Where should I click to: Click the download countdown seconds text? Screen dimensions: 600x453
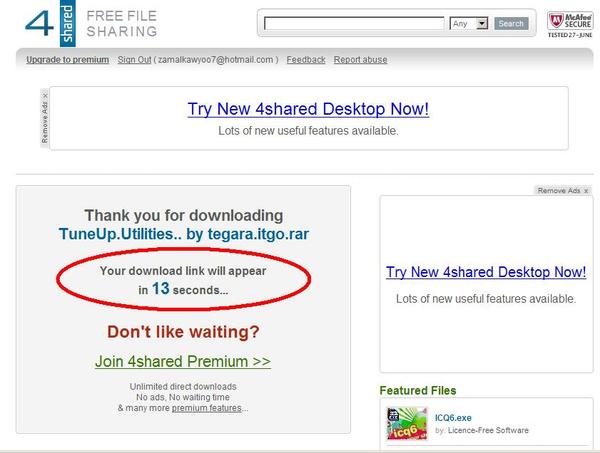point(183,289)
